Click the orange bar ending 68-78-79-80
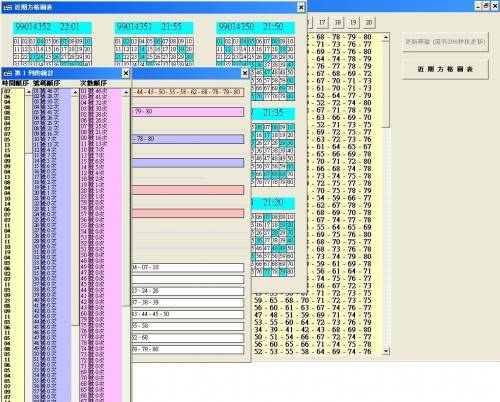The width and height of the screenshot is (500, 402). point(188,92)
